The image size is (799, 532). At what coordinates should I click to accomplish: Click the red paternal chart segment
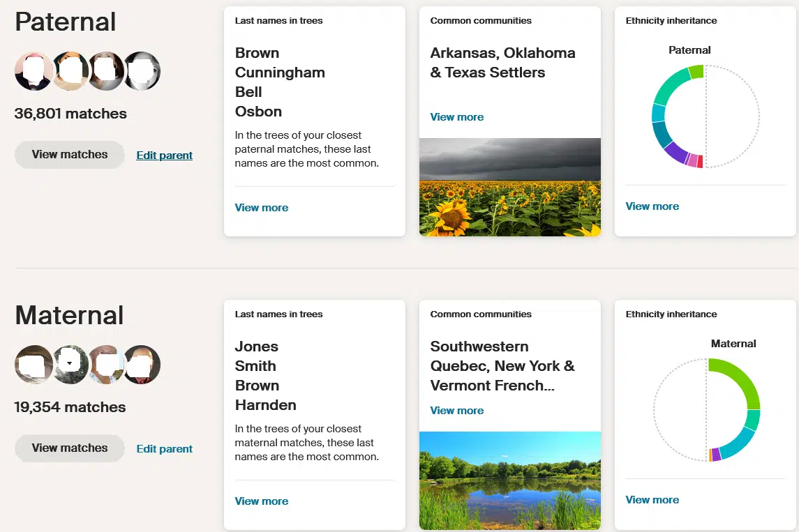coord(700,161)
